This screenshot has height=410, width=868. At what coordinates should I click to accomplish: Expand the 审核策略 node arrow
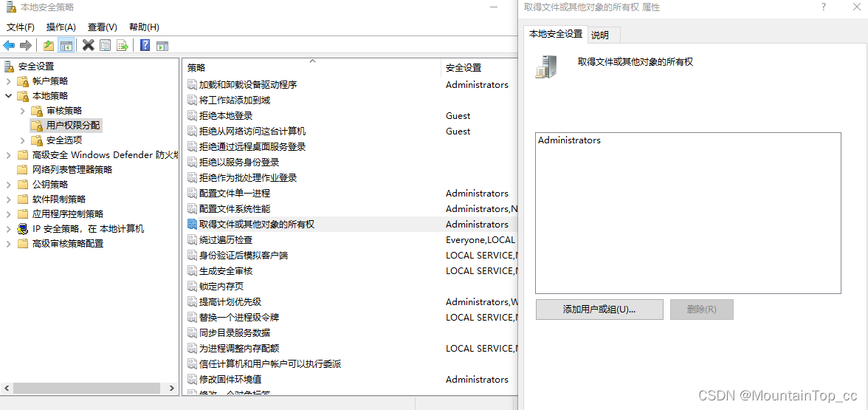(x=23, y=110)
